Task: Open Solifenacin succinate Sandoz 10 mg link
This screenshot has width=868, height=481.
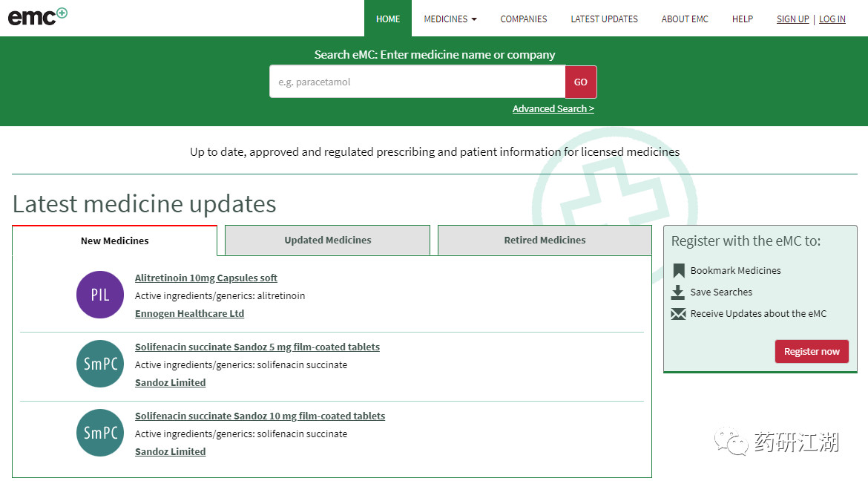Action: coord(260,416)
